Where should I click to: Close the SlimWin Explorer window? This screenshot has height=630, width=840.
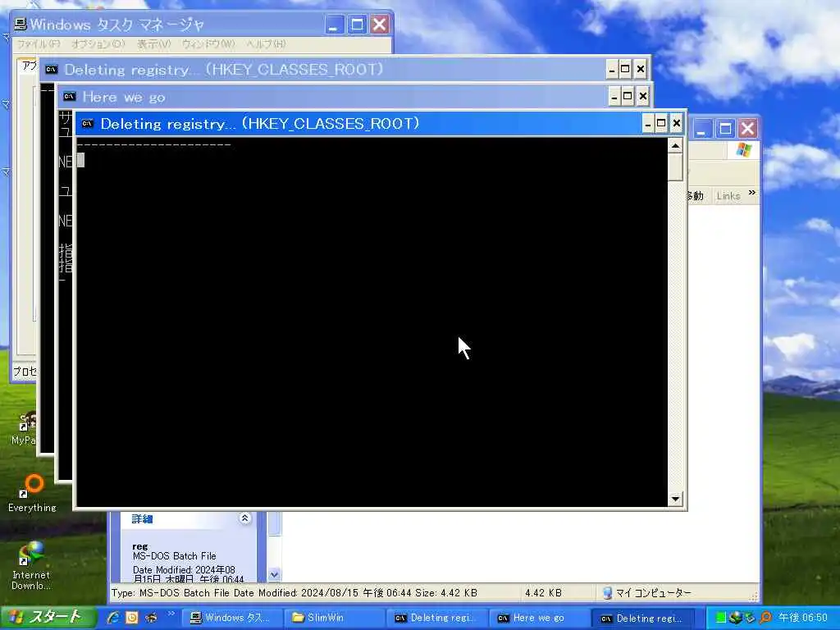point(748,129)
